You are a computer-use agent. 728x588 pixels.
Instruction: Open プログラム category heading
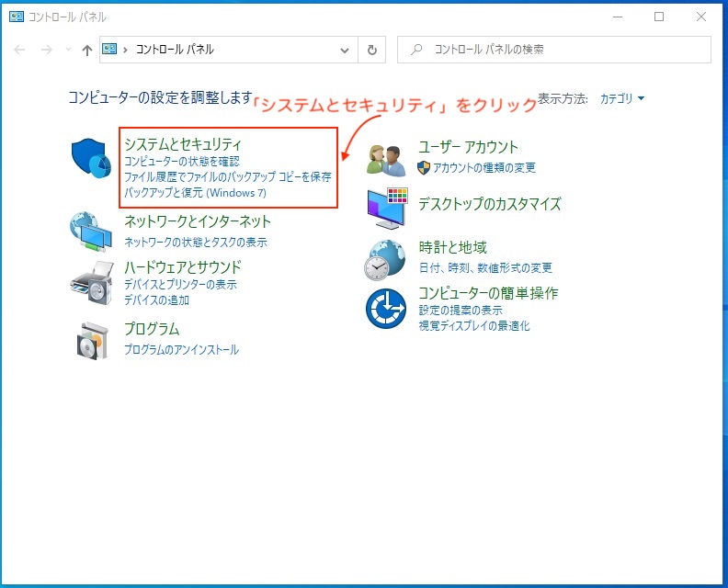click(x=152, y=329)
